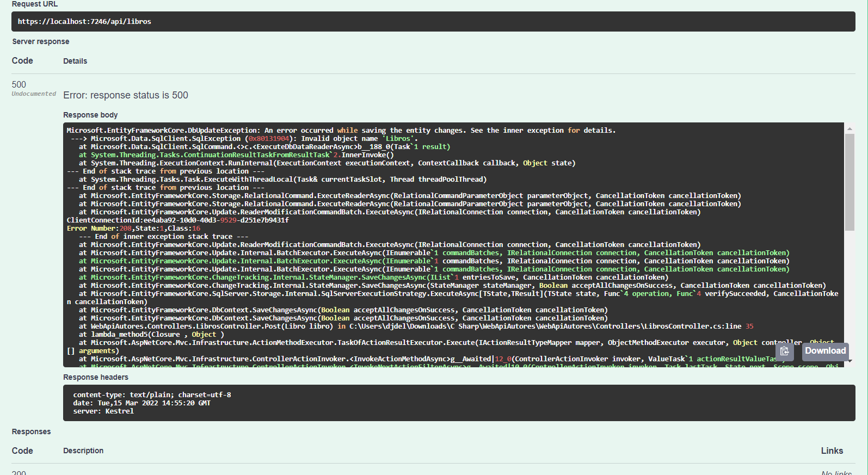
Task: Click the 'Response headers' heading
Action: tap(96, 377)
